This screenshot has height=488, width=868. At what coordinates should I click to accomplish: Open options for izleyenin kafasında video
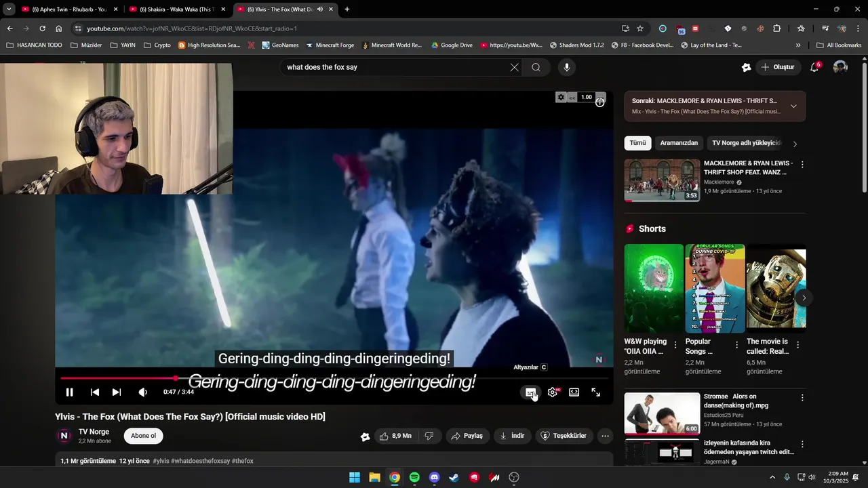click(802, 445)
